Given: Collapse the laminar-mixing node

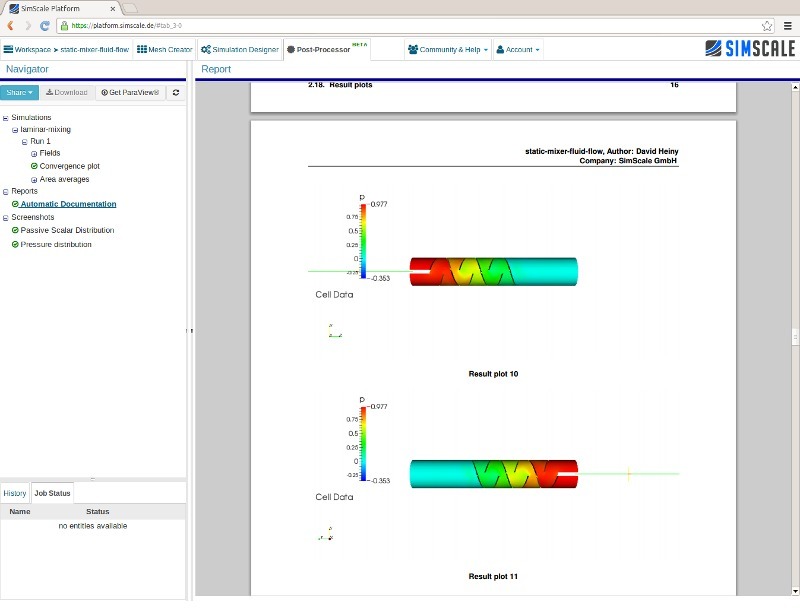Looking at the screenshot, I should [13, 129].
